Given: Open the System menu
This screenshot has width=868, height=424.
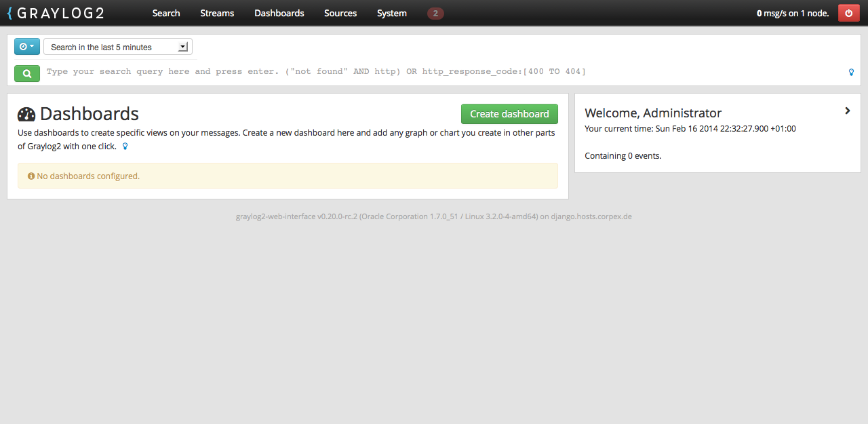Looking at the screenshot, I should point(392,13).
